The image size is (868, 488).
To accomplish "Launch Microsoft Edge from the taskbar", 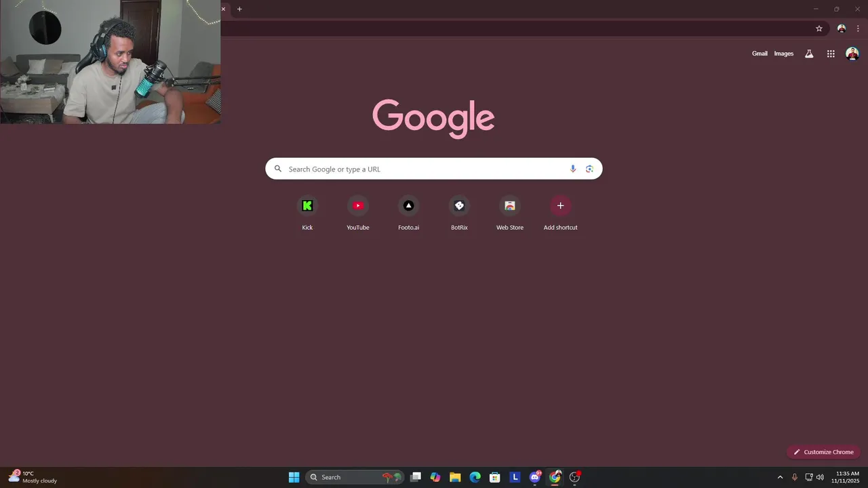I will point(475,477).
